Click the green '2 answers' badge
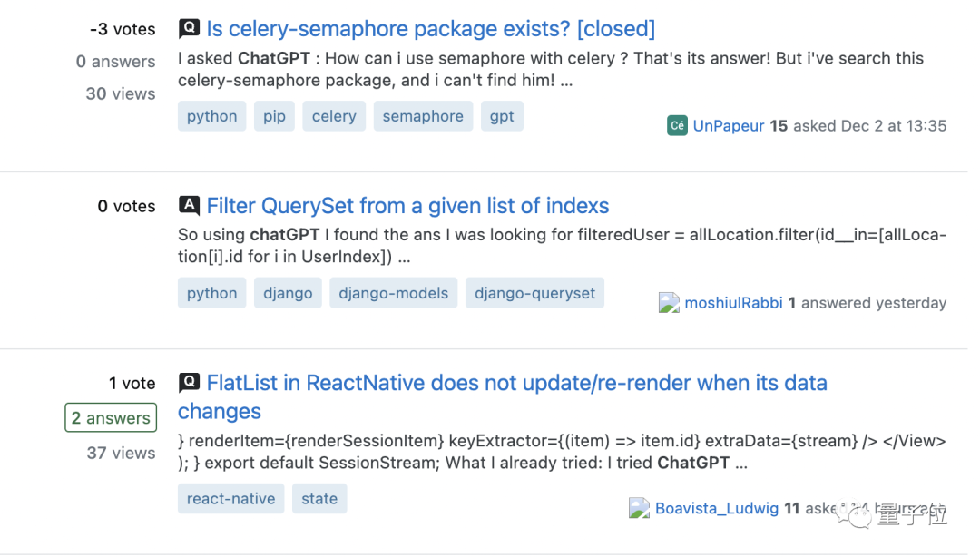The width and height of the screenshot is (980, 557). tap(111, 418)
